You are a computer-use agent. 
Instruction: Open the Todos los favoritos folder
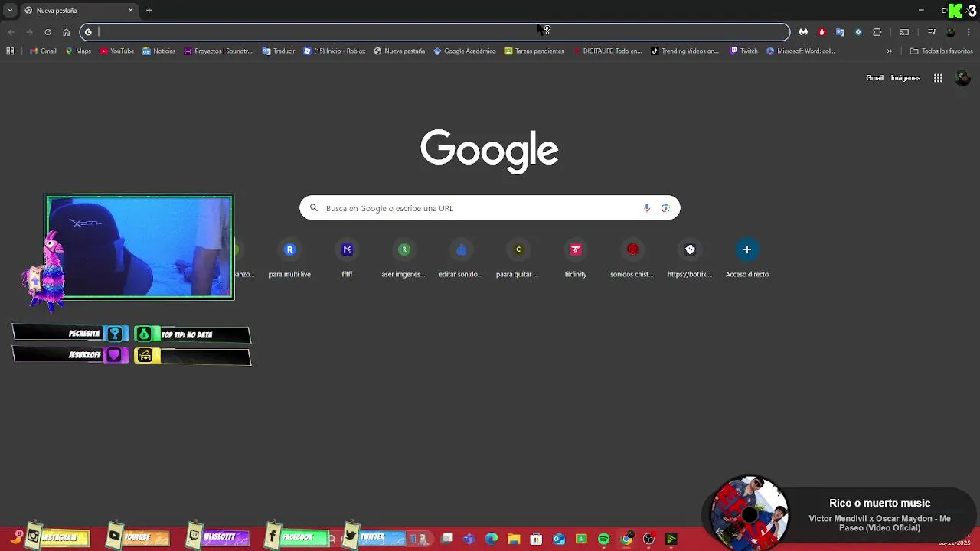pyautogui.click(x=941, y=51)
